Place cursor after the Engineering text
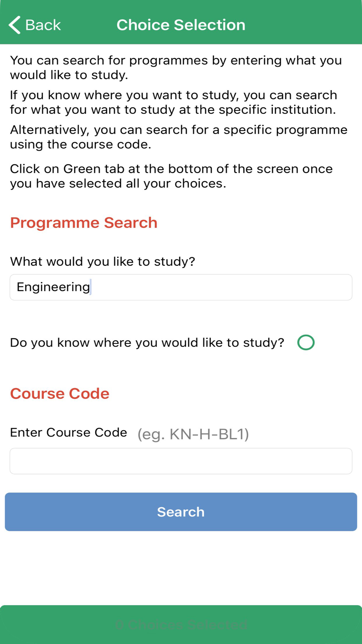Screen dimensions: 362x644 pyautogui.click(x=91, y=287)
